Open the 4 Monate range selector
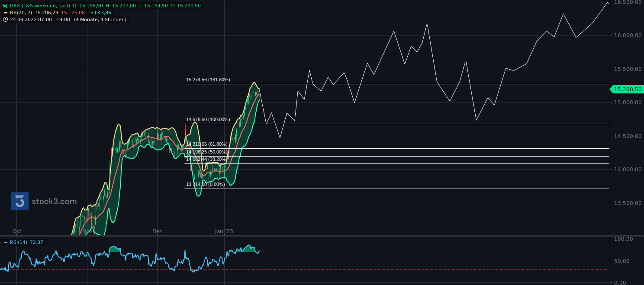The image size is (644, 285). [x=87, y=19]
